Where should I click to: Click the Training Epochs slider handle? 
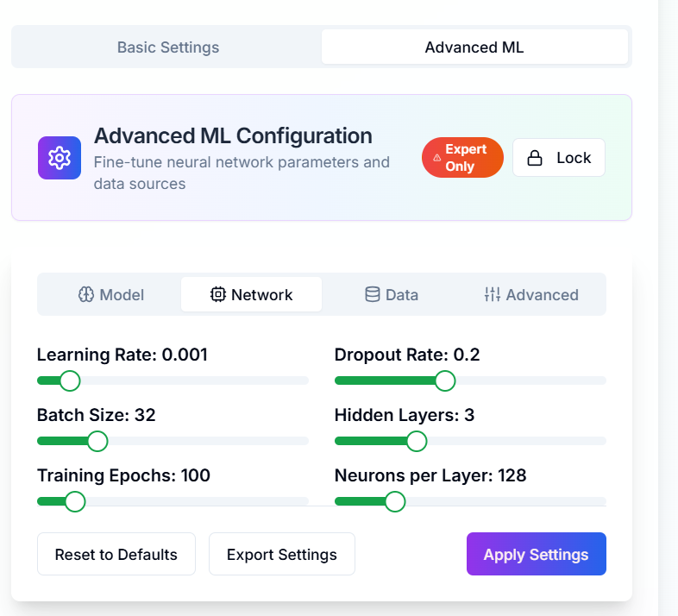[x=75, y=502]
